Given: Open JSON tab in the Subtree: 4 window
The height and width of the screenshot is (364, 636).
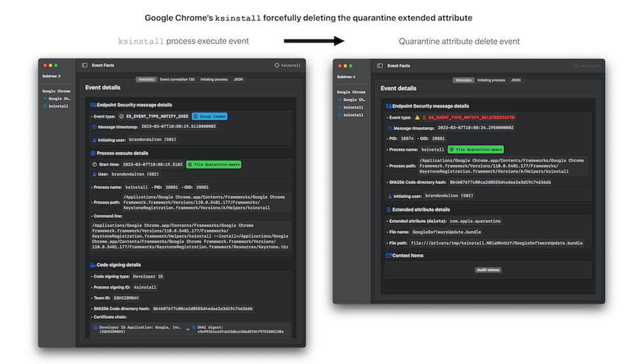Looking at the screenshot, I should 516,80.
